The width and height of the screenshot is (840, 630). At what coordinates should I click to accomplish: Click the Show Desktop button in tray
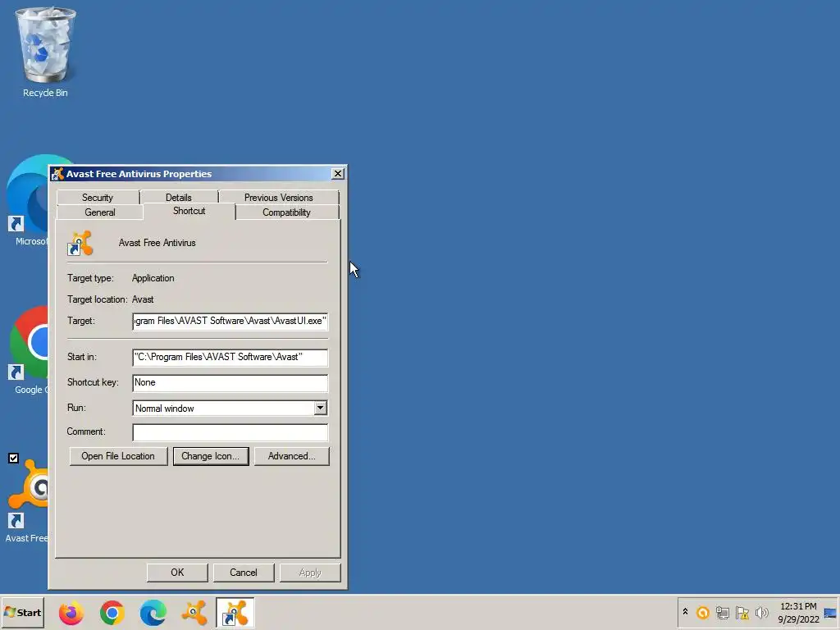click(830, 613)
